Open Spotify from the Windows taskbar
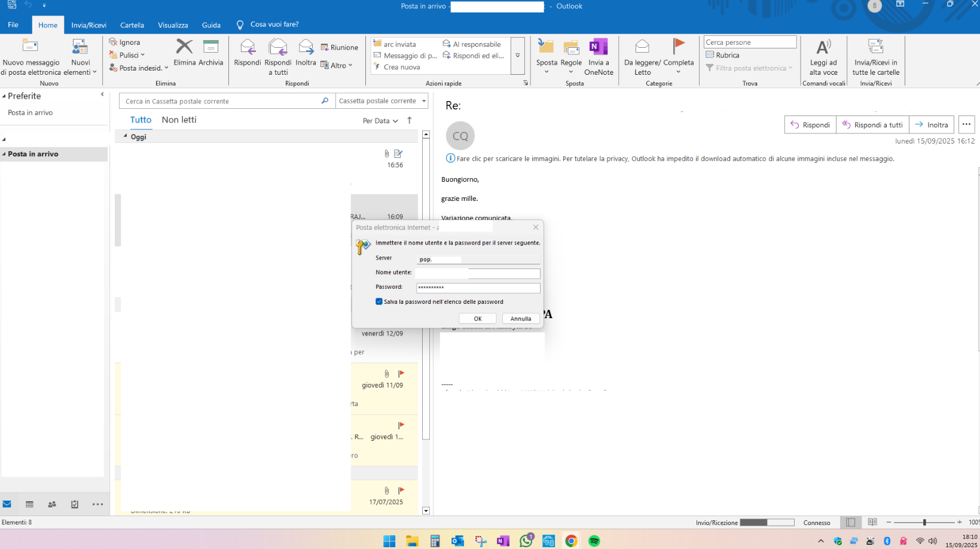Viewport: 980px width, 549px height. tap(594, 541)
